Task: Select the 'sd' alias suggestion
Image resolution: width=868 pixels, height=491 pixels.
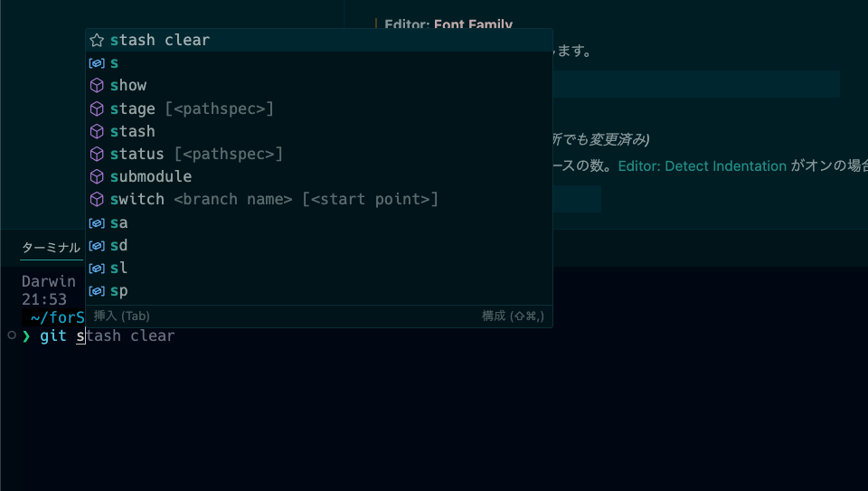Action: click(118, 246)
